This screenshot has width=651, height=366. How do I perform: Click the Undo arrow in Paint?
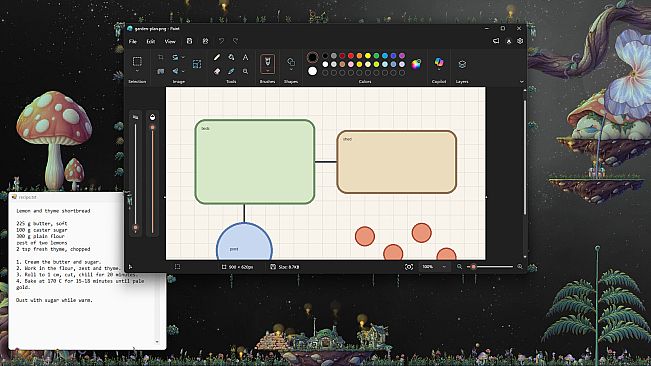221,41
